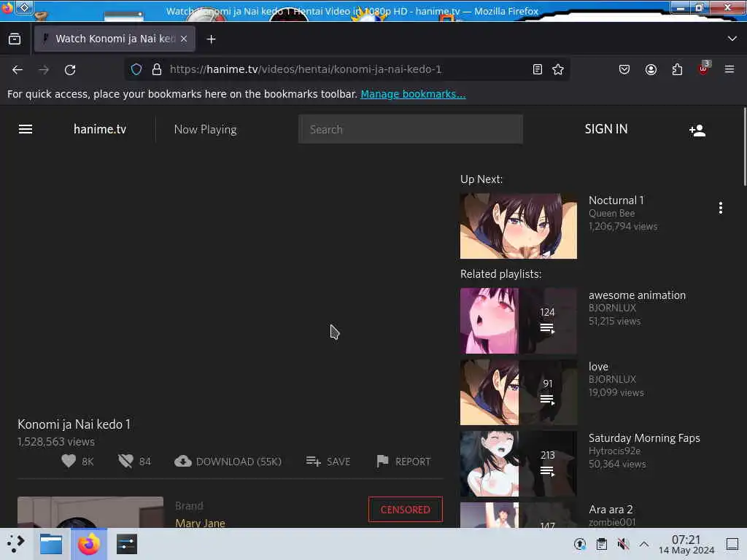Open the hanime.tv site navigation menu
This screenshot has height=560, width=747.
coord(26,129)
